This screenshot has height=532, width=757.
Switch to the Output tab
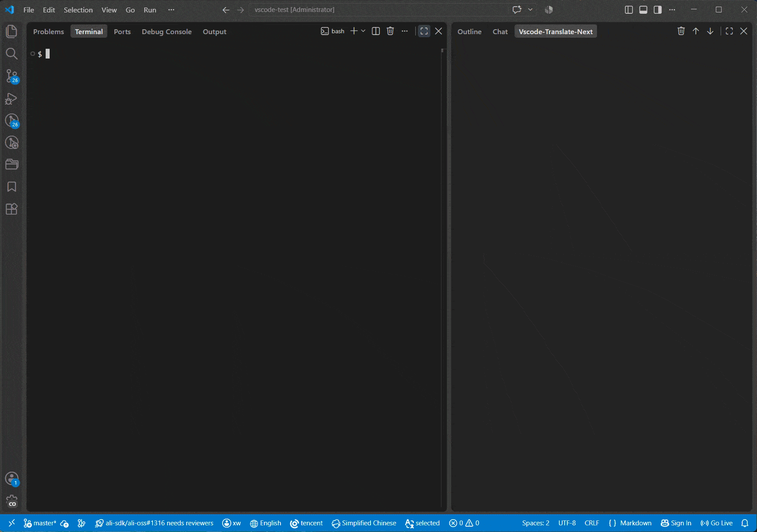pos(215,31)
